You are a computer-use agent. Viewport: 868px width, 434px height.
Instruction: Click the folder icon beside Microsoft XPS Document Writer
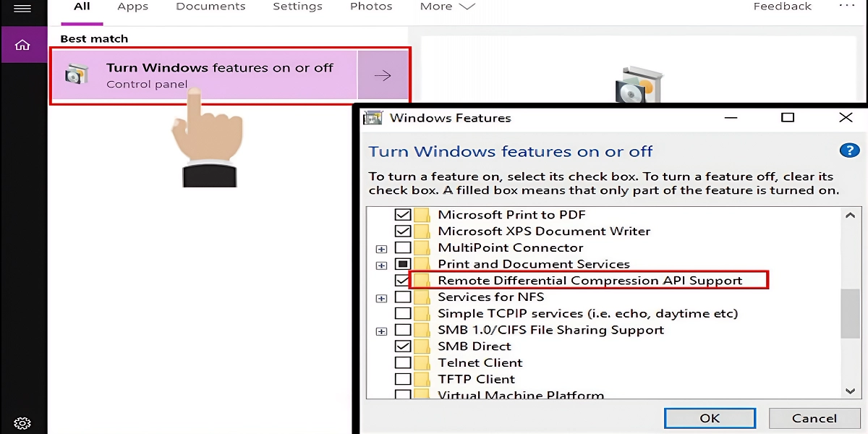point(422,231)
